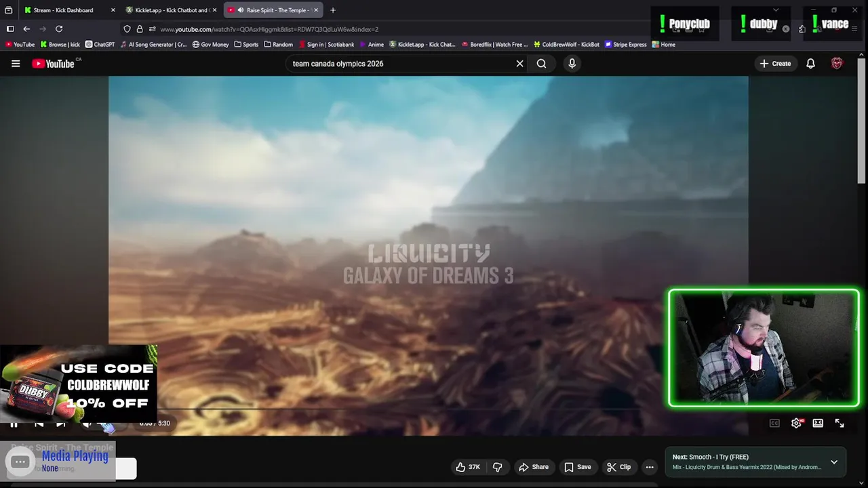
Task: Open the ColdBrewWolf - KickBot bookmark
Action: pyautogui.click(x=567, y=45)
